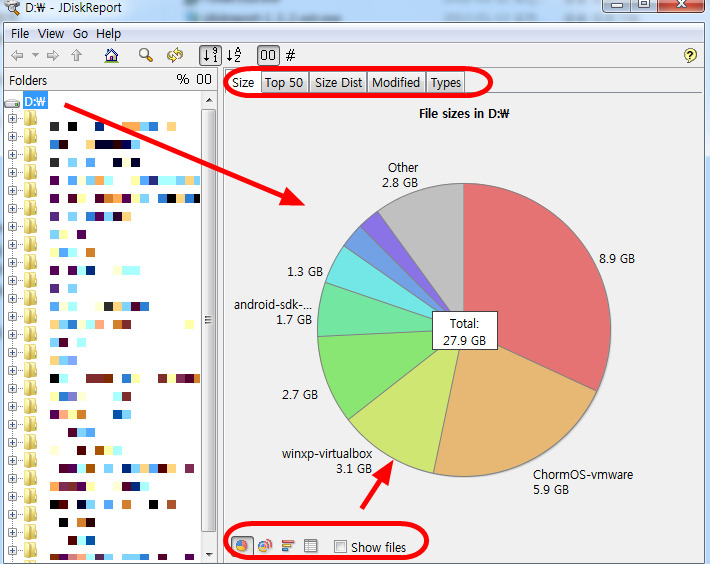Click the magnifying glass scan icon
This screenshot has height=564, width=710.
(x=146, y=56)
